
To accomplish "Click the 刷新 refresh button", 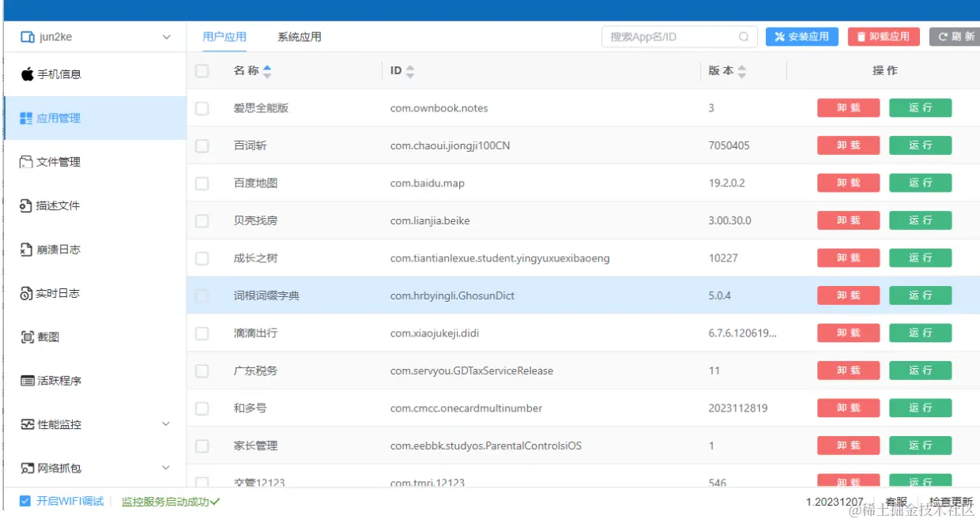I will 955,36.
